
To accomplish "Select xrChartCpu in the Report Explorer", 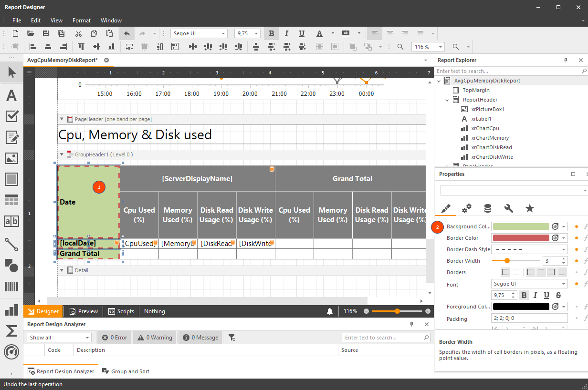I will click(485, 128).
